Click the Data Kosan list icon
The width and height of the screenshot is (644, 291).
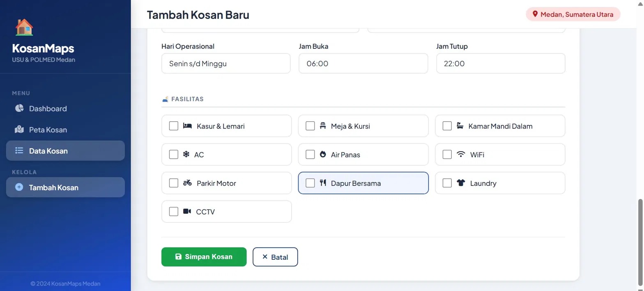click(19, 150)
